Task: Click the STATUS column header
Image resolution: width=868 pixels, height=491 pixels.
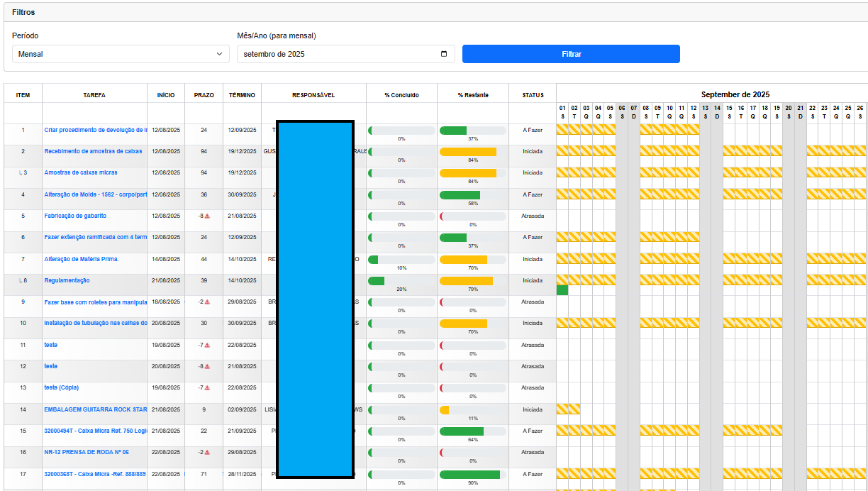Action: point(533,94)
